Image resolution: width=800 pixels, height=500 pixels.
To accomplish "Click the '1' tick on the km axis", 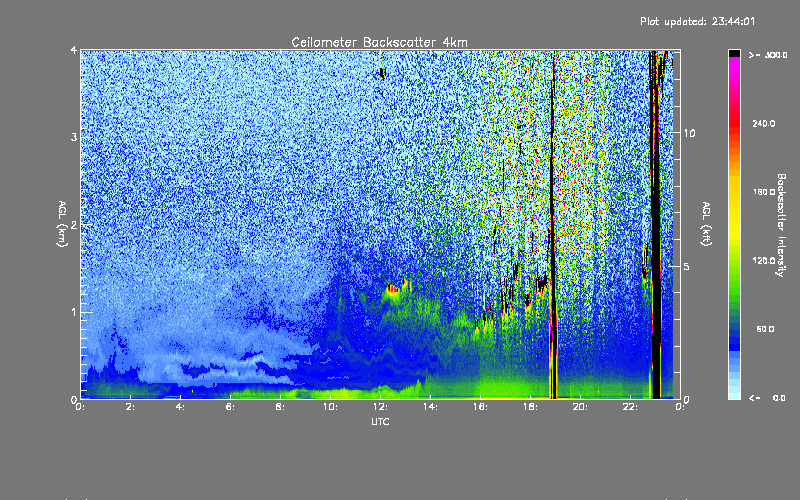I will coord(74,312).
